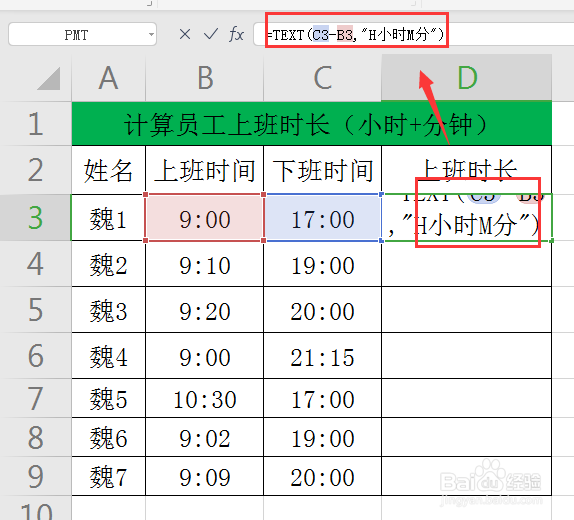The image size is (574, 520).
Task: Select row 1 header
Action: click(36, 124)
